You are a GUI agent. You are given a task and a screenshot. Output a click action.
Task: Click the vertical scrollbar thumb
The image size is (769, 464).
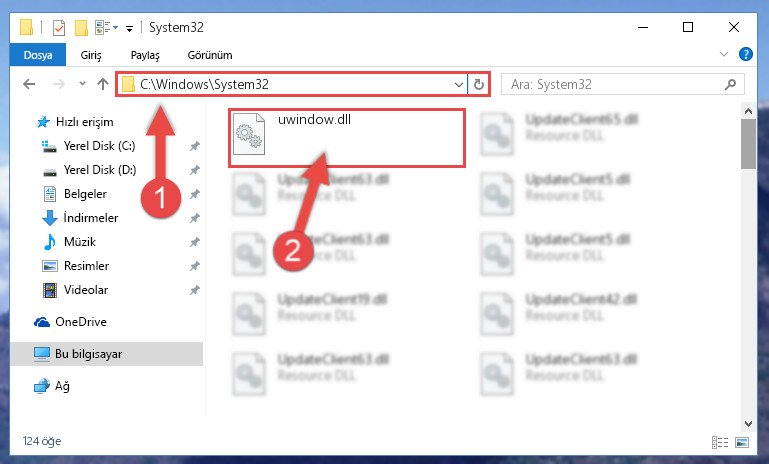click(748, 144)
